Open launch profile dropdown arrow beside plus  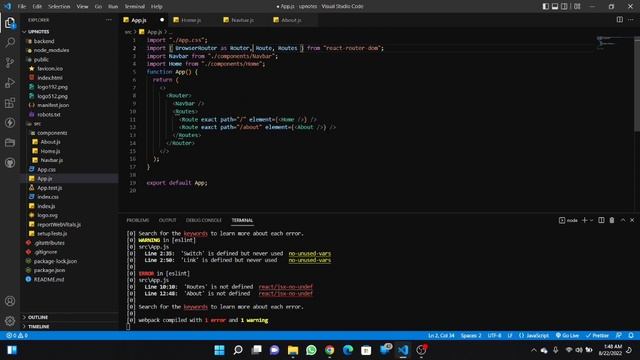click(591, 220)
